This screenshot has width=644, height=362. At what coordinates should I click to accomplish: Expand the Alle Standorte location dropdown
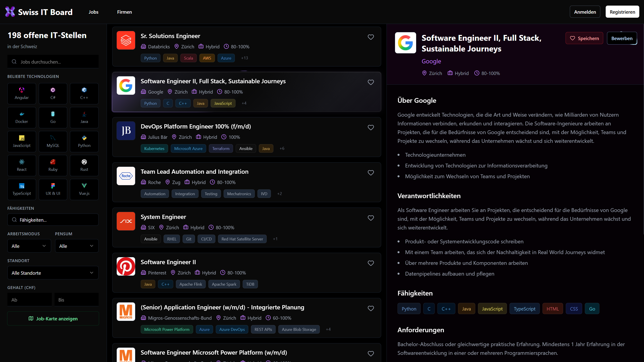(53, 273)
